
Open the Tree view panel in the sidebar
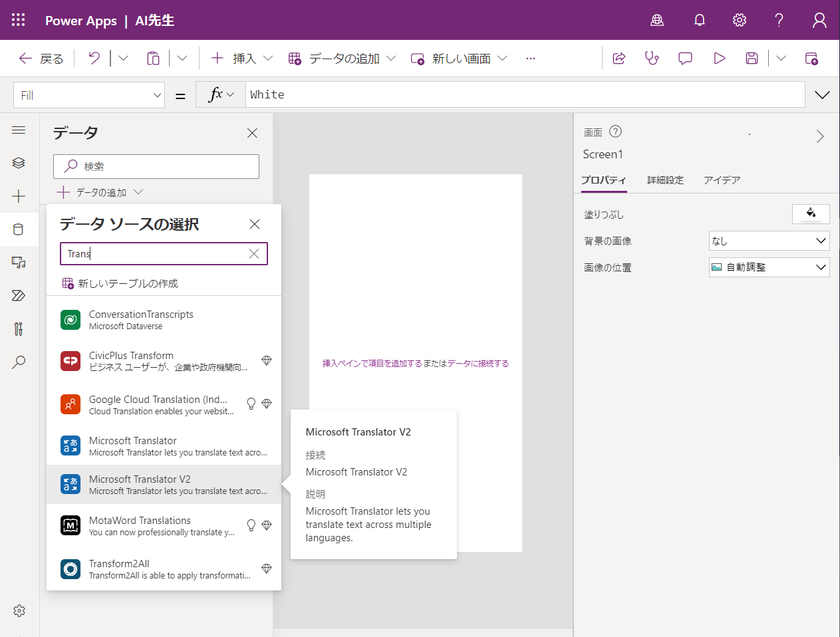(19, 162)
